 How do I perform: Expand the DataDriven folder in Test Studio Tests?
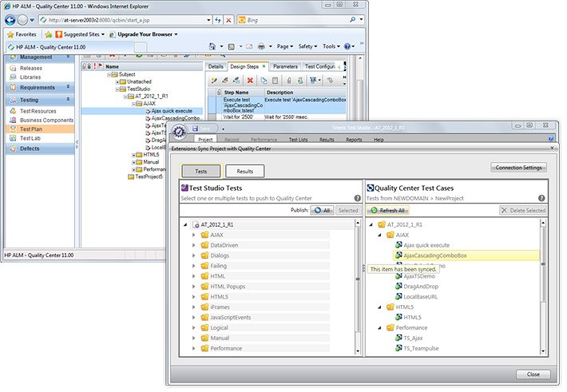tap(193, 245)
